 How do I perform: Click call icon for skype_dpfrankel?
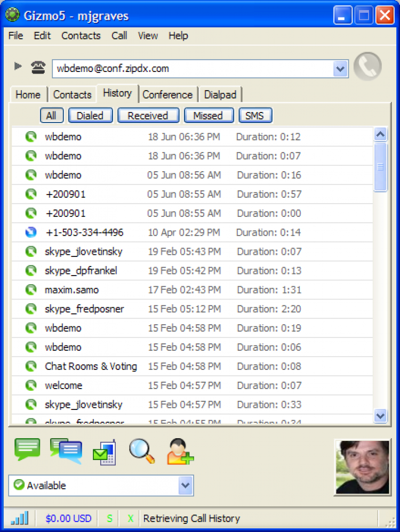pos(31,270)
